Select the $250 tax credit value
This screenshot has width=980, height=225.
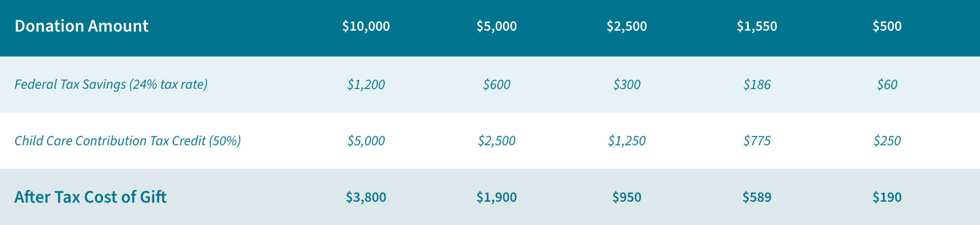coord(887,141)
